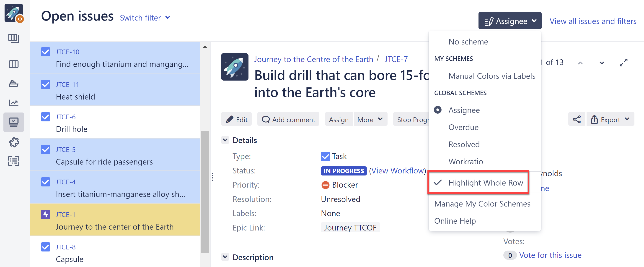The width and height of the screenshot is (644, 267).
Task: Select the Assignee global scheme radio
Action: (437, 110)
